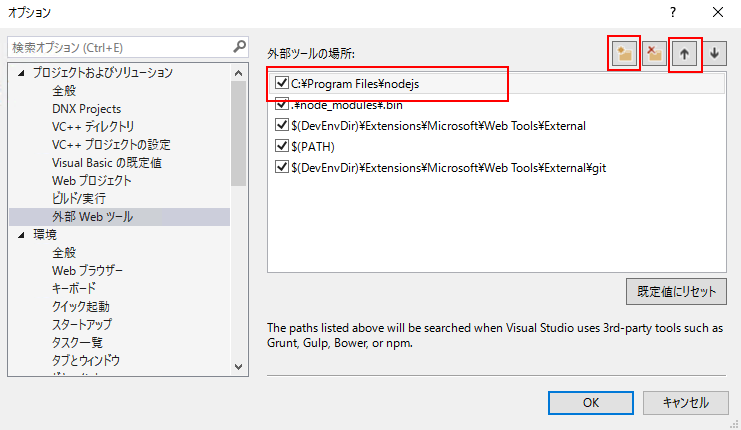Uncheck the C:\Program Files\nodejs path
741x430 pixels.
(282, 83)
